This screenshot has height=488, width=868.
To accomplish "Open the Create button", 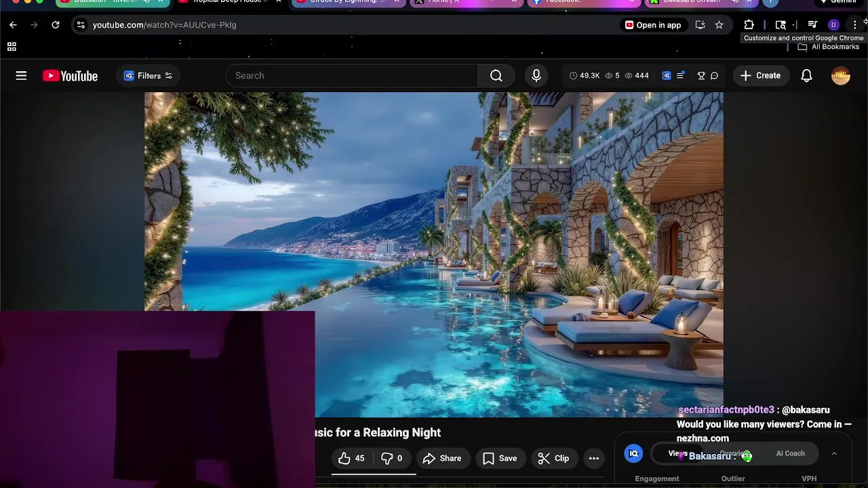I will tap(761, 76).
